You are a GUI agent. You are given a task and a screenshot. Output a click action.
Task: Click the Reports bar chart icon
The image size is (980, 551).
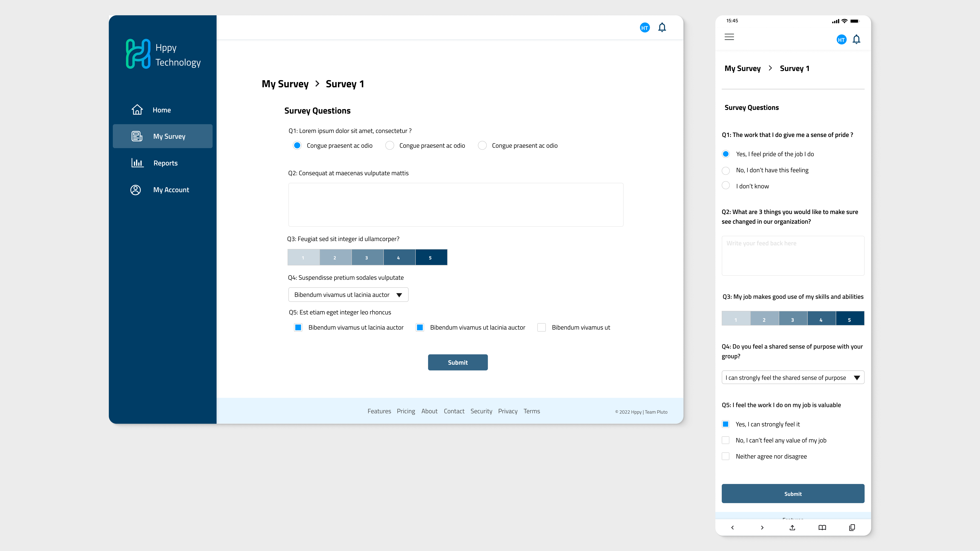137,163
